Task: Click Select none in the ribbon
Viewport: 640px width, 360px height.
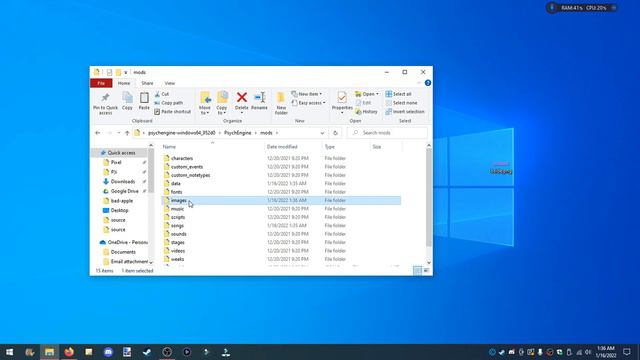Action: pyautogui.click(x=401, y=103)
